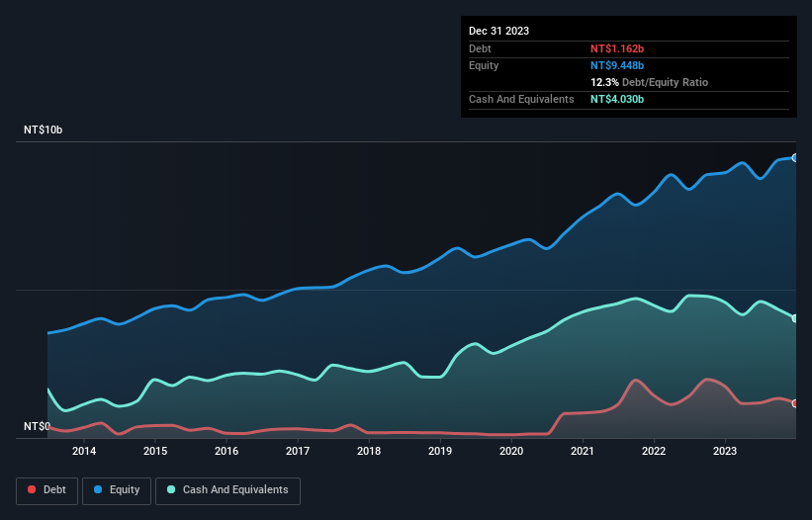
Task: Click the NT$0 axis label
Action: (x=37, y=426)
